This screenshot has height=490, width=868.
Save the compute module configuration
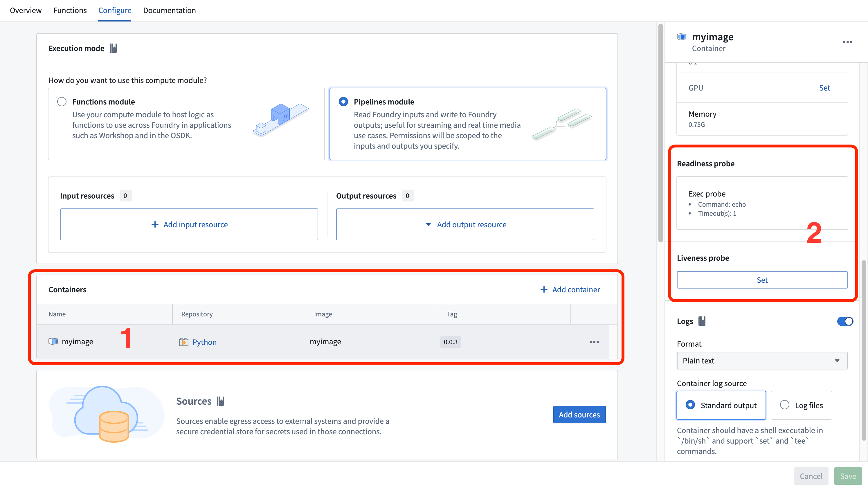(x=848, y=476)
